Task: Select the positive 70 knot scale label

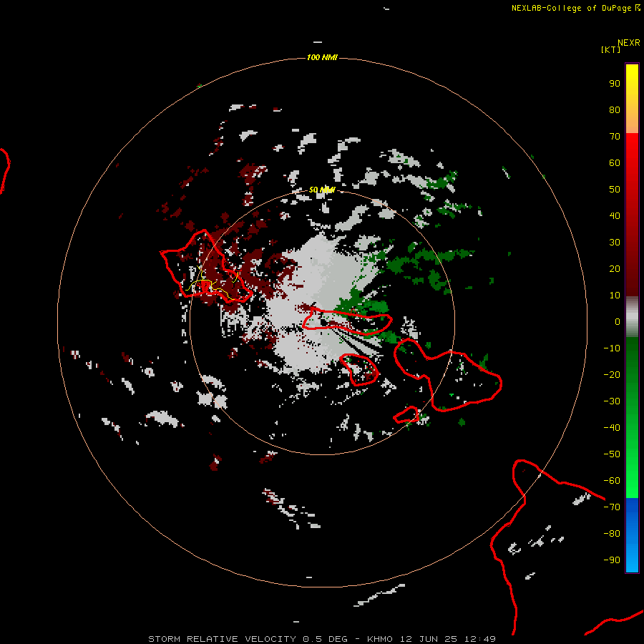Action: coord(615,137)
